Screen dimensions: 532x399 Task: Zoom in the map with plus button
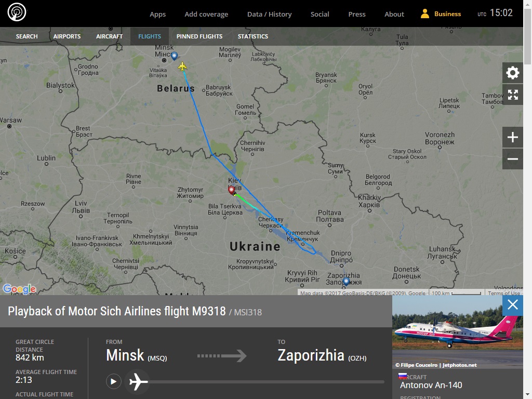[513, 137]
